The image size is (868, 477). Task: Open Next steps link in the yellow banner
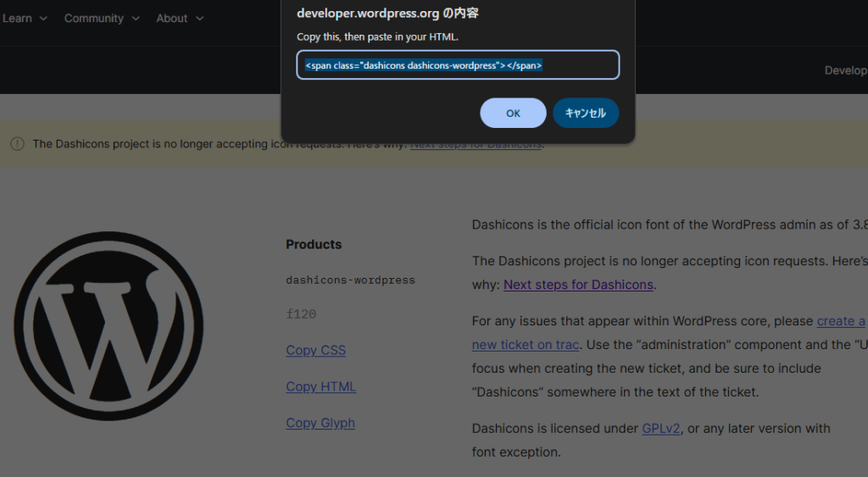tap(476, 144)
